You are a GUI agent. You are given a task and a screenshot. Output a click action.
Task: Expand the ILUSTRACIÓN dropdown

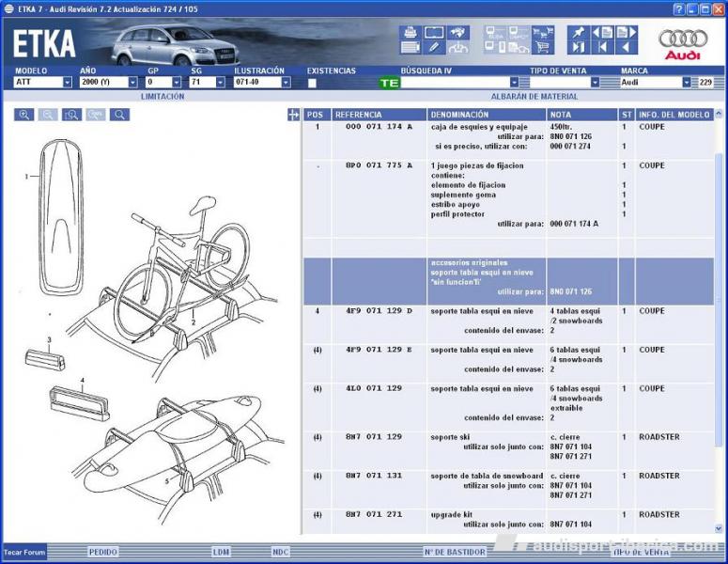(x=286, y=82)
